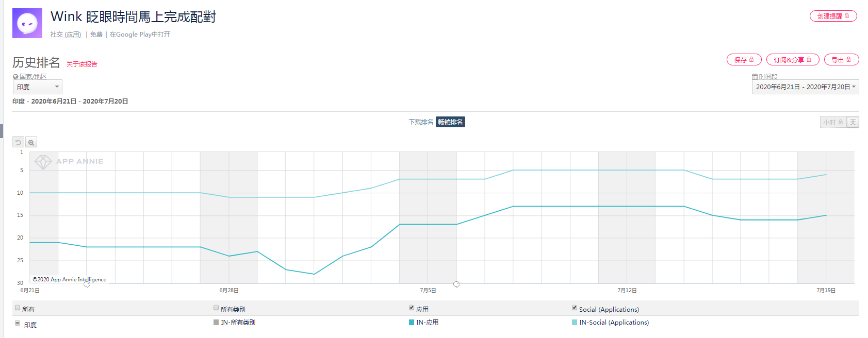Click the globe icon beside 国家/地区
This screenshot has height=338, width=868.
tap(15, 77)
